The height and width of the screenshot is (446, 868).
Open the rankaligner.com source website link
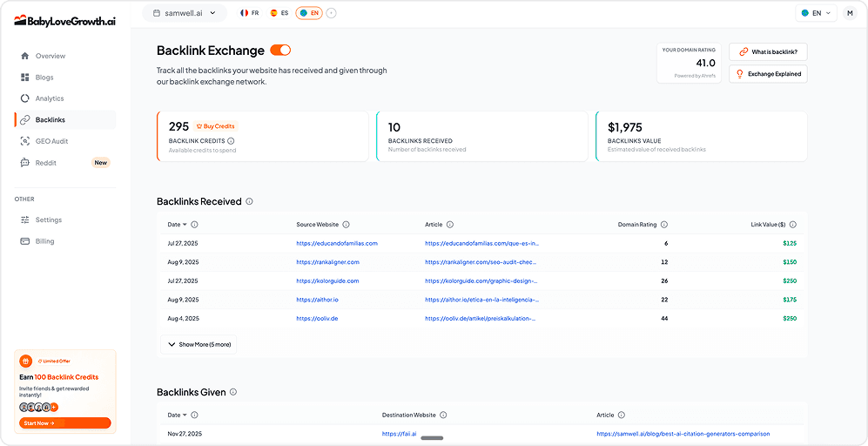[x=327, y=262]
